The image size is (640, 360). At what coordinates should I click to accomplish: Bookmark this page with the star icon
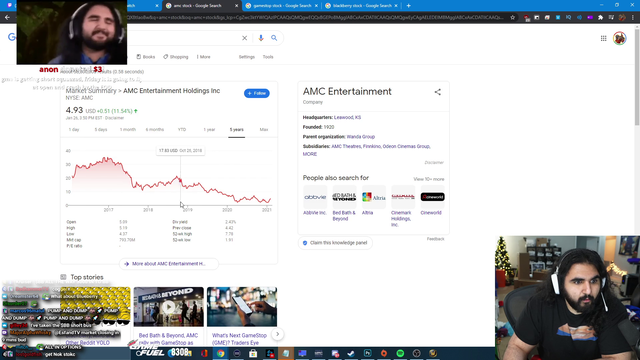[512, 18]
